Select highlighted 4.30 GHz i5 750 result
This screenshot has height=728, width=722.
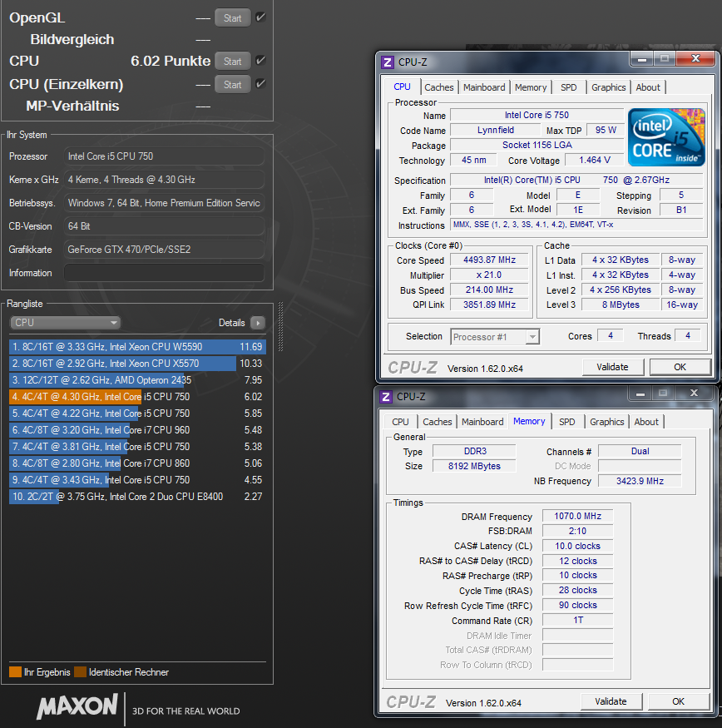[x=137, y=397]
